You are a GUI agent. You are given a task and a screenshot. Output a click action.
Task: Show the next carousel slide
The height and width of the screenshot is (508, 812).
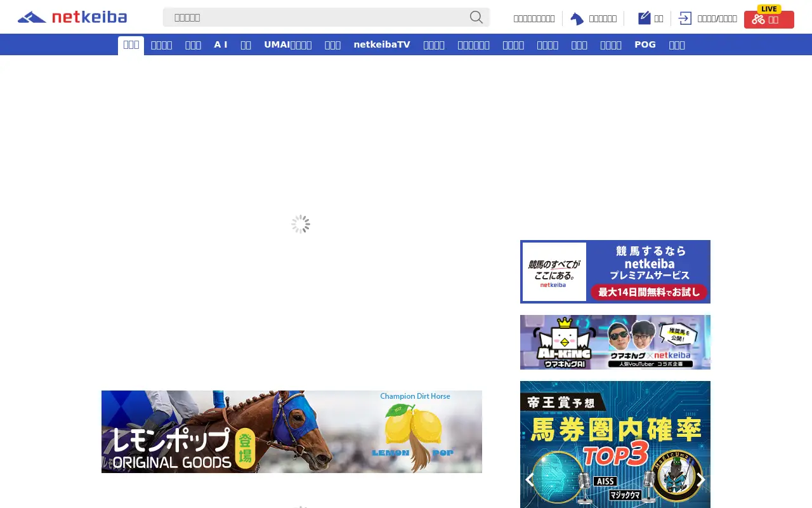click(701, 479)
